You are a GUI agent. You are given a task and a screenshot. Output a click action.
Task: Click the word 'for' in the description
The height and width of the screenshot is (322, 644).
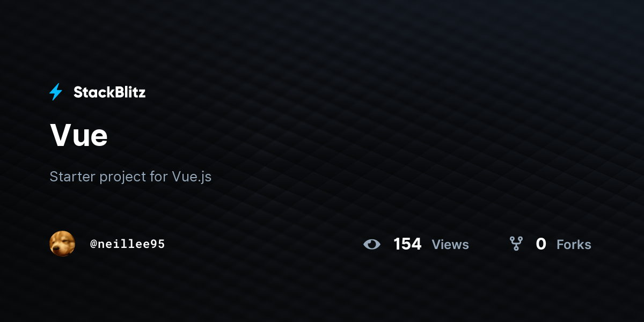coord(159,177)
